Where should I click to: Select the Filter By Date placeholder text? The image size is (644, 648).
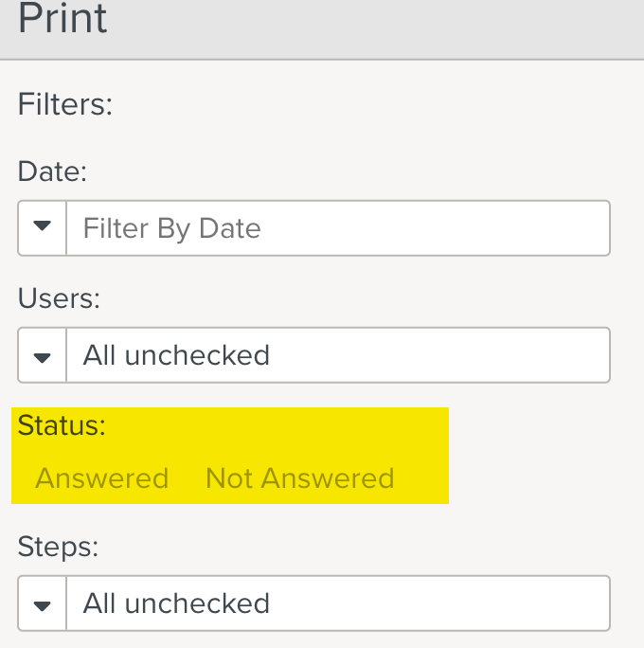tap(171, 228)
